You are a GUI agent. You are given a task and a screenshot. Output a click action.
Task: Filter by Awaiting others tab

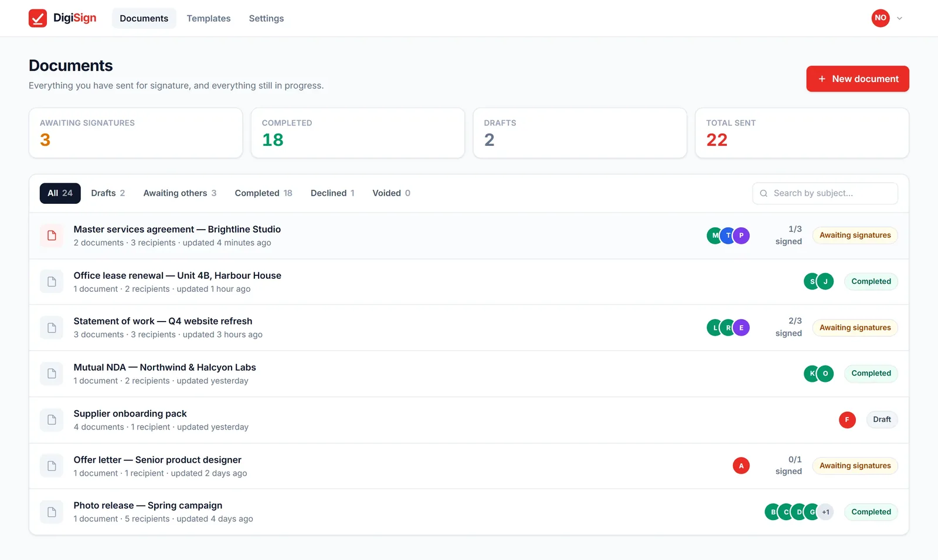click(x=180, y=193)
